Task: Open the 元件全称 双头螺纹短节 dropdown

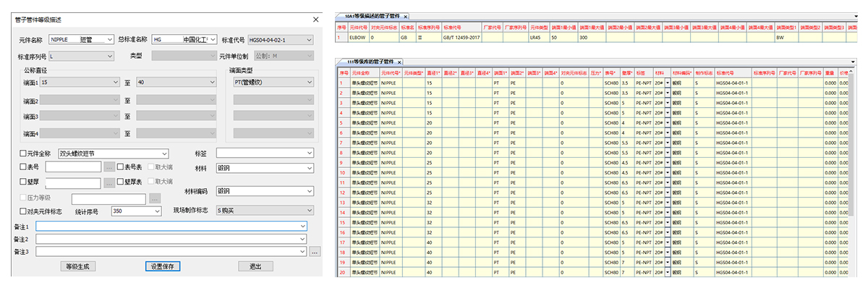Action: pyautogui.click(x=112, y=153)
